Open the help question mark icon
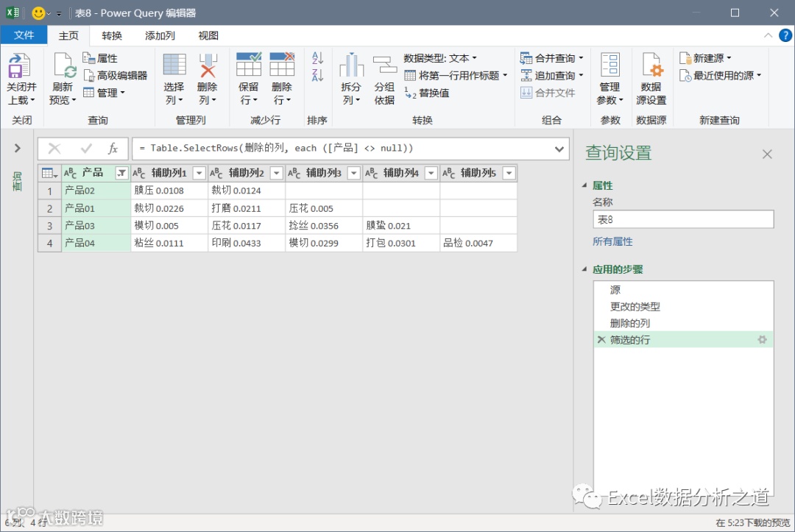 click(x=785, y=35)
